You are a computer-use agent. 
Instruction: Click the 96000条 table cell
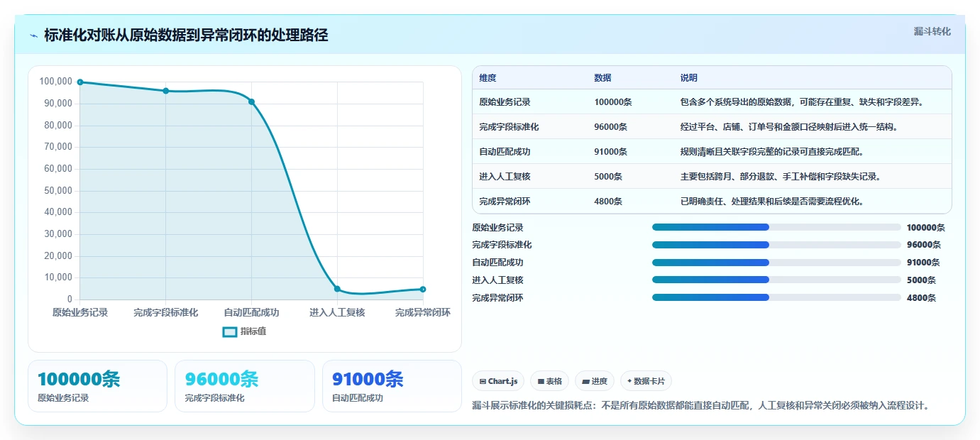point(611,127)
